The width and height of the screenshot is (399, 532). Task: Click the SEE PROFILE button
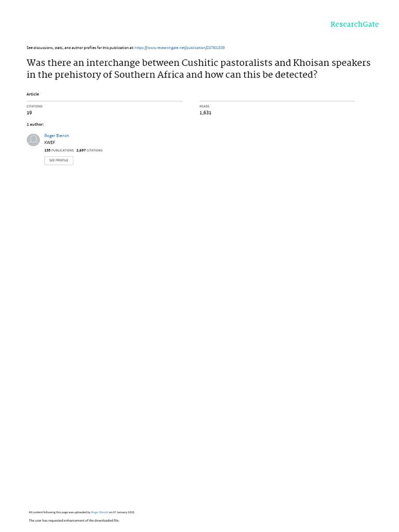click(59, 161)
